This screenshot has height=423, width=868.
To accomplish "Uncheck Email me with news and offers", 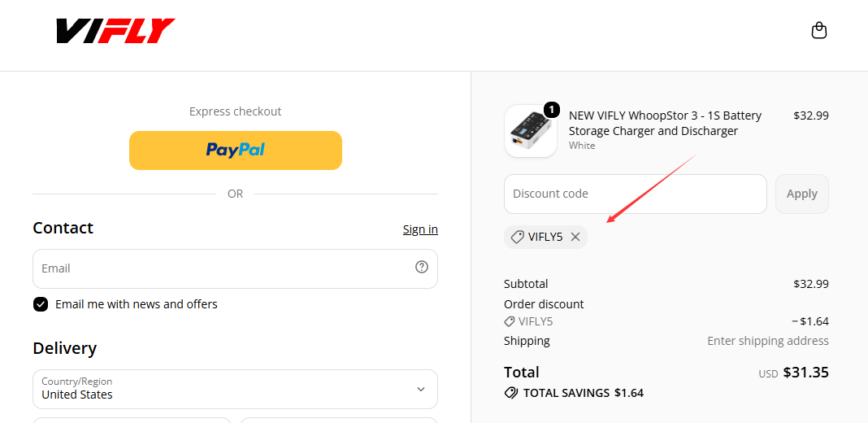I will 41,304.
